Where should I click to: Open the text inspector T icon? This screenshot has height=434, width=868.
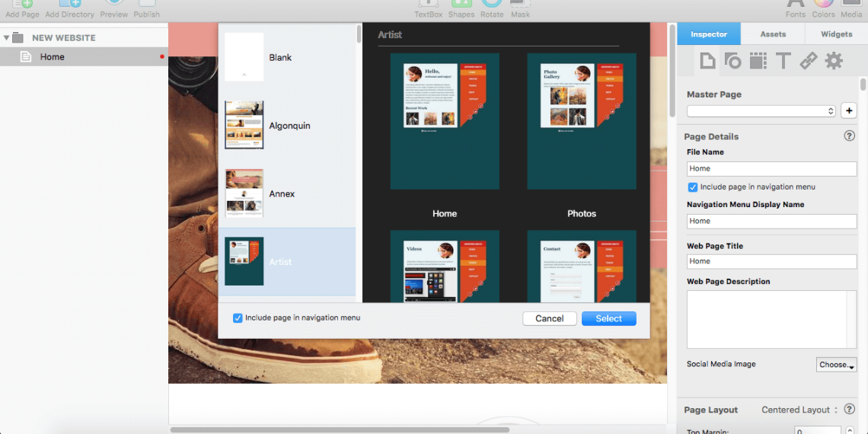coord(783,61)
